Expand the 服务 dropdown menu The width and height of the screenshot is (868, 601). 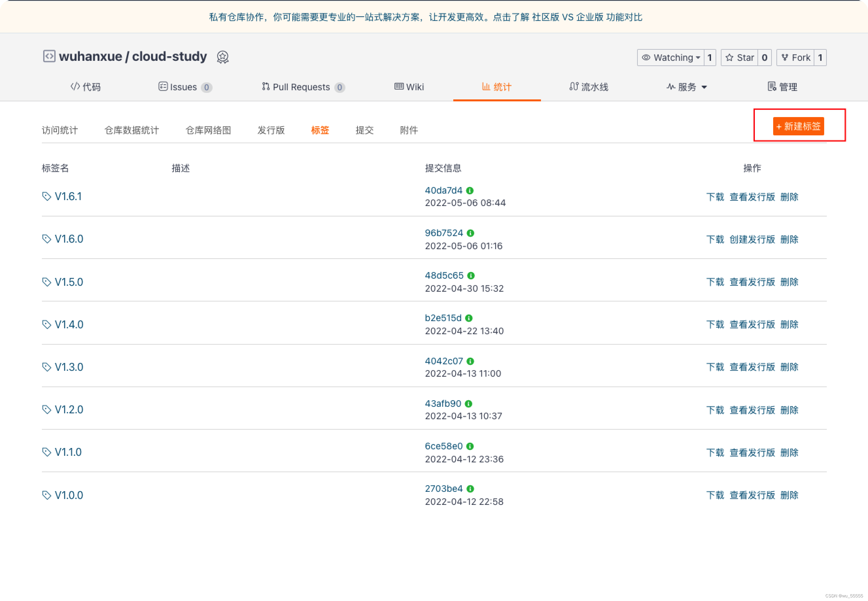click(686, 87)
